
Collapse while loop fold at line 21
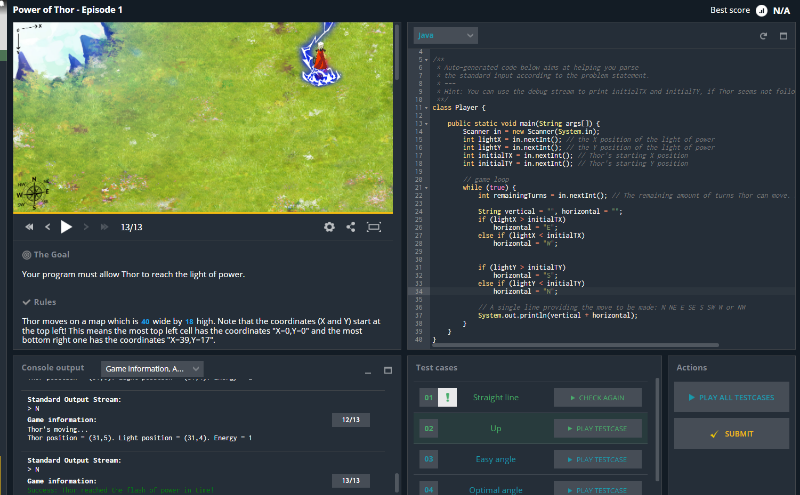(427, 188)
